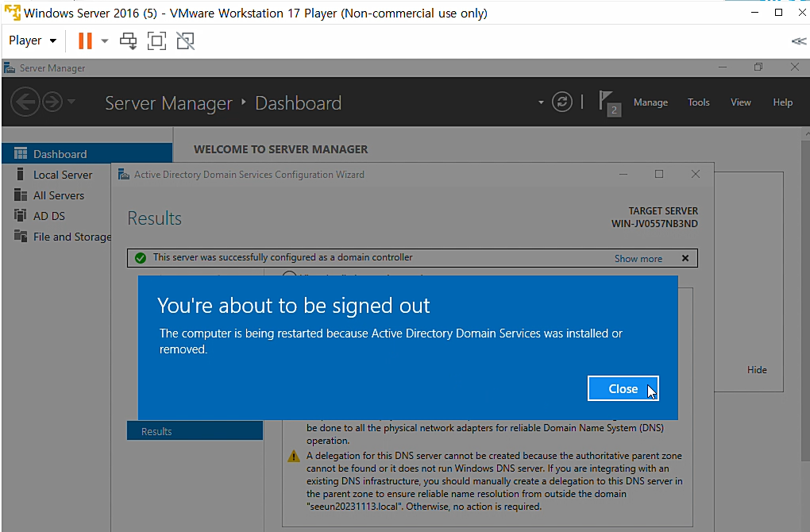Open the Manage menu
Image resolution: width=810 pixels, height=532 pixels.
coord(650,102)
